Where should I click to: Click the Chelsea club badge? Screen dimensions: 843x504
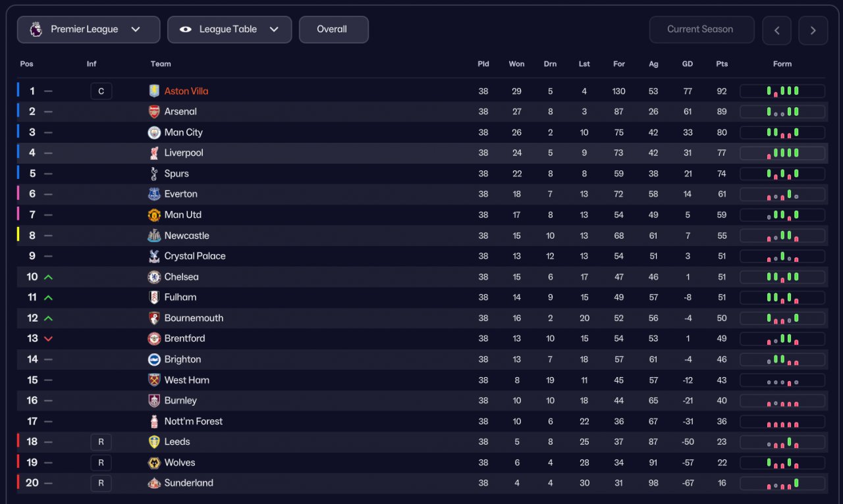pos(154,277)
